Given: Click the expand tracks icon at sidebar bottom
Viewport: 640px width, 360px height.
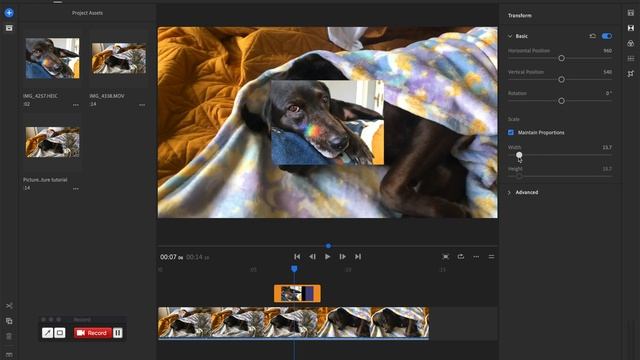Looking at the screenshot, I should pos(9,355).
